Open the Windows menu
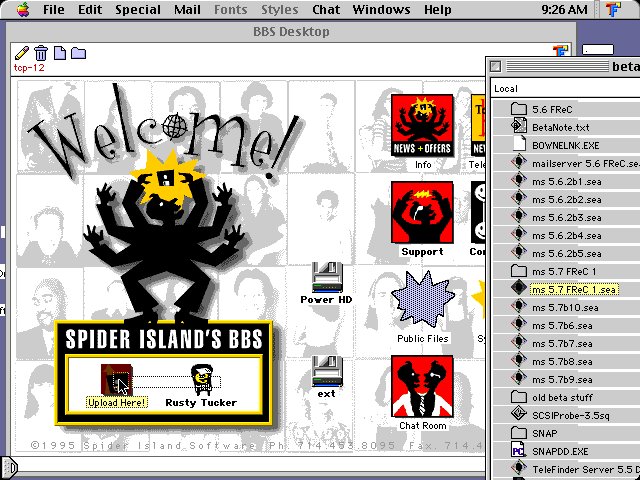The height and width of the screenshot is (480, 640). coord(381,9)
